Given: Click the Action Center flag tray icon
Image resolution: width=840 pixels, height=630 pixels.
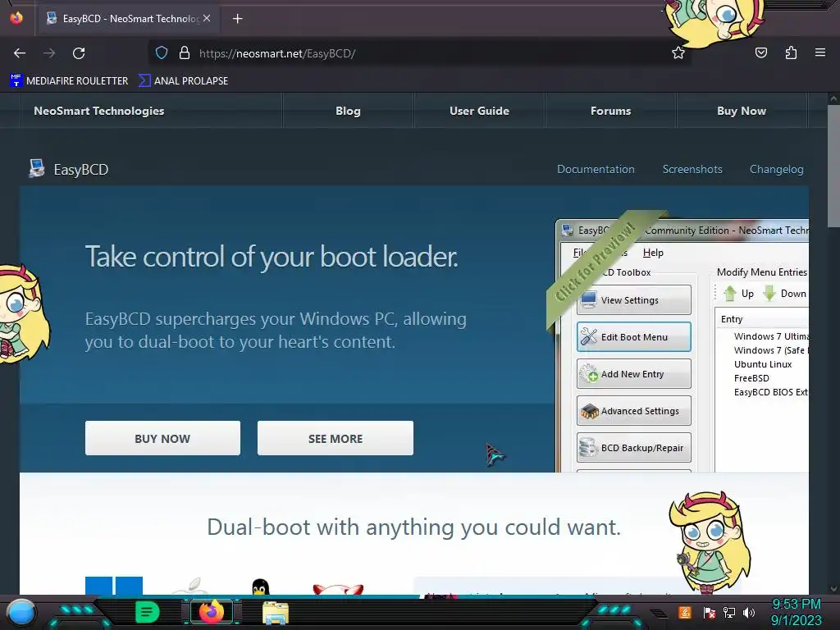Looking at the screenshot, I should coord(710,612).
